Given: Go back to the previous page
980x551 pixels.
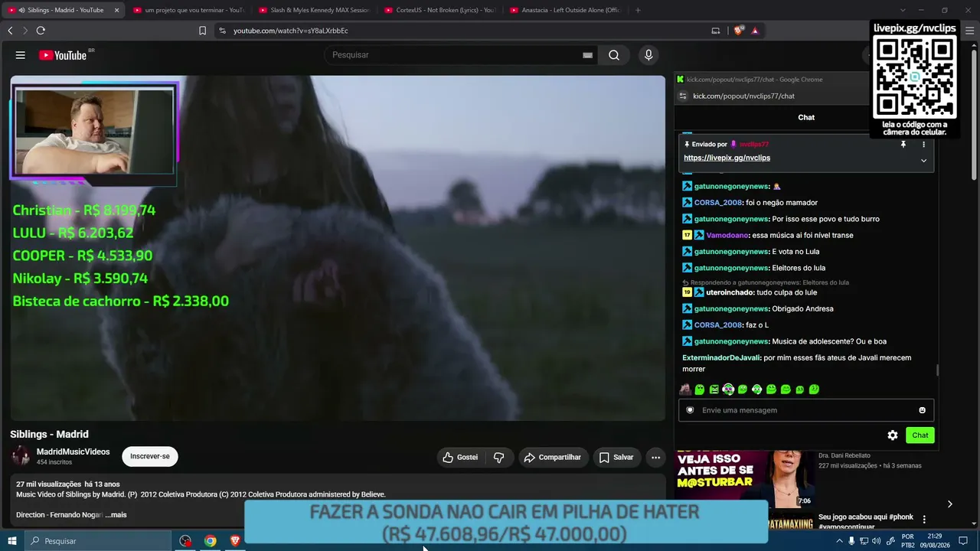Looking at the screenshot, I should click(10, 31).
